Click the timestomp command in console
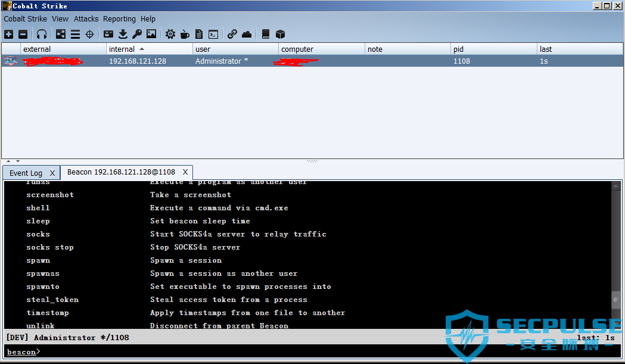The height and width of the screenshot is (364, 625). point(48,313)
